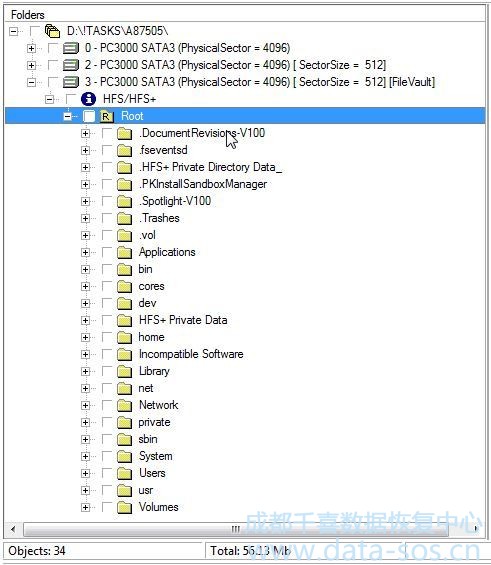Click the 'Total' size status field
This screenshot has height=565, width=491.
pos(305,551)
